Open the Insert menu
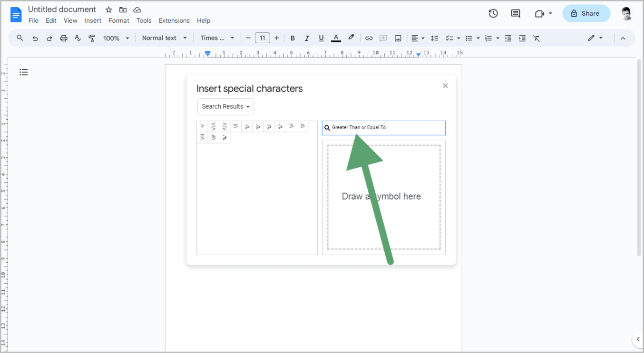 [93, 20]
